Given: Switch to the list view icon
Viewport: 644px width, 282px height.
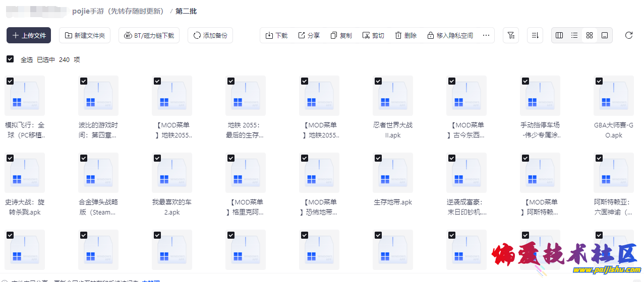Looking at the screenshot, I should [574, 35].
